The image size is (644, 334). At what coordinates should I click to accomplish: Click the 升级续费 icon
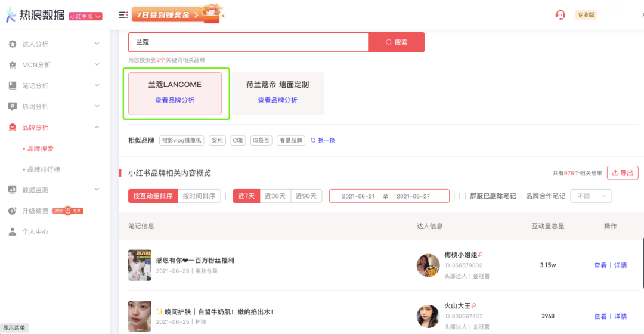[x=13, y=211]
